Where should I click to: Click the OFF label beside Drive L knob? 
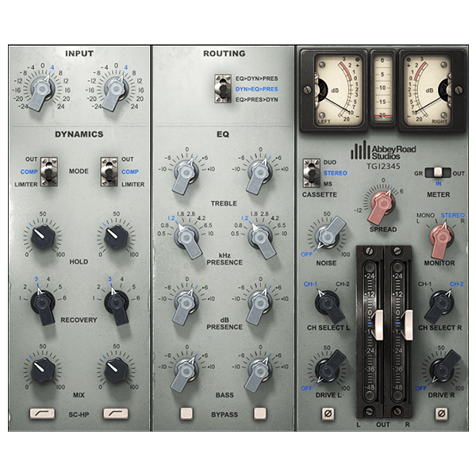tap(306, 388)
